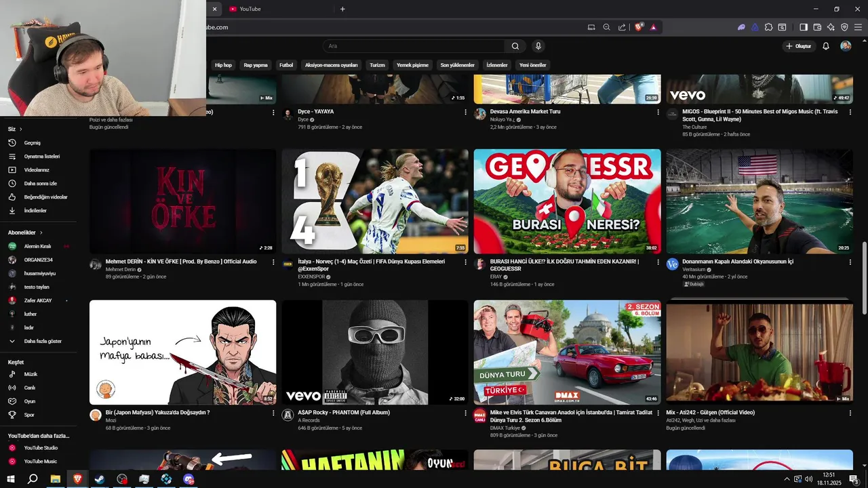The image size is (868, 488).
Task: Open File Explorer from taskbar
Action: click(56, 479)
